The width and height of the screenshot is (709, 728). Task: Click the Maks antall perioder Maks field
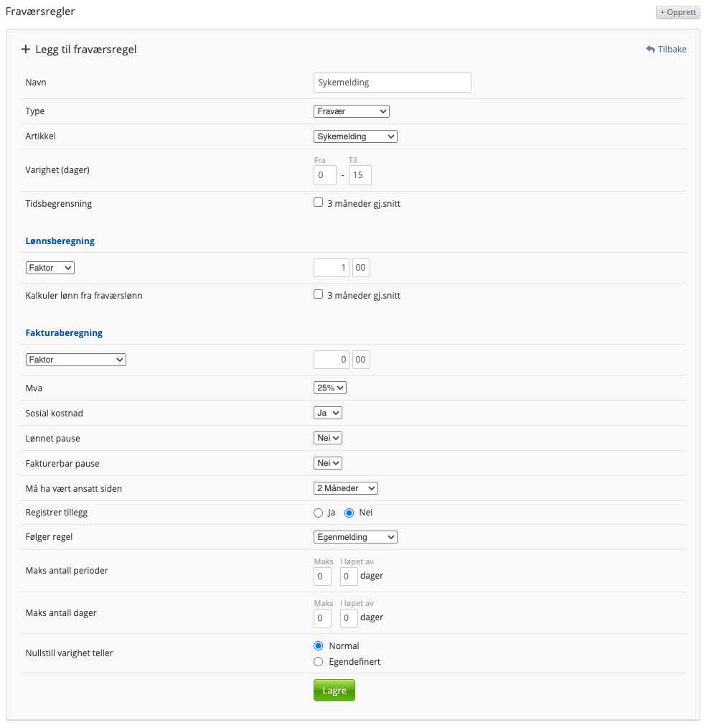coord(322,577)
